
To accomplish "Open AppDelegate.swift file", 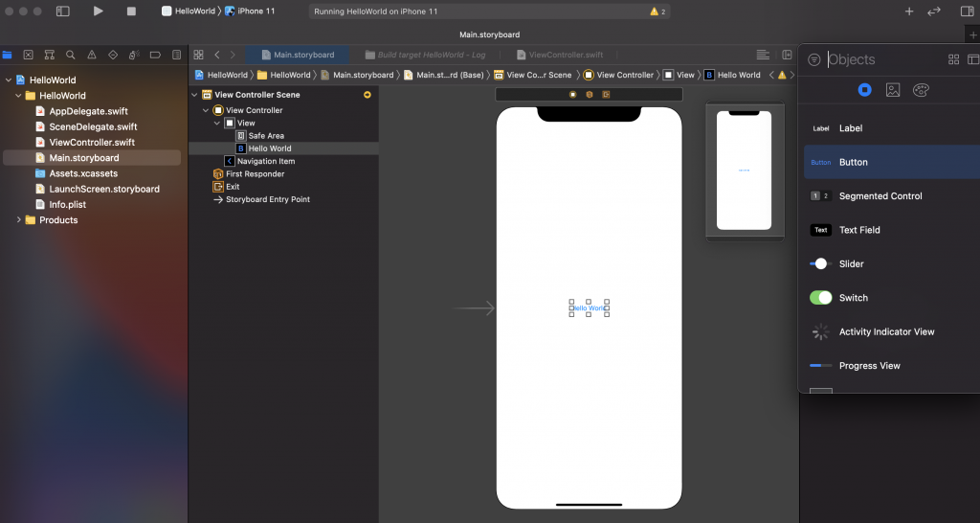I will [x=88, y=111].
